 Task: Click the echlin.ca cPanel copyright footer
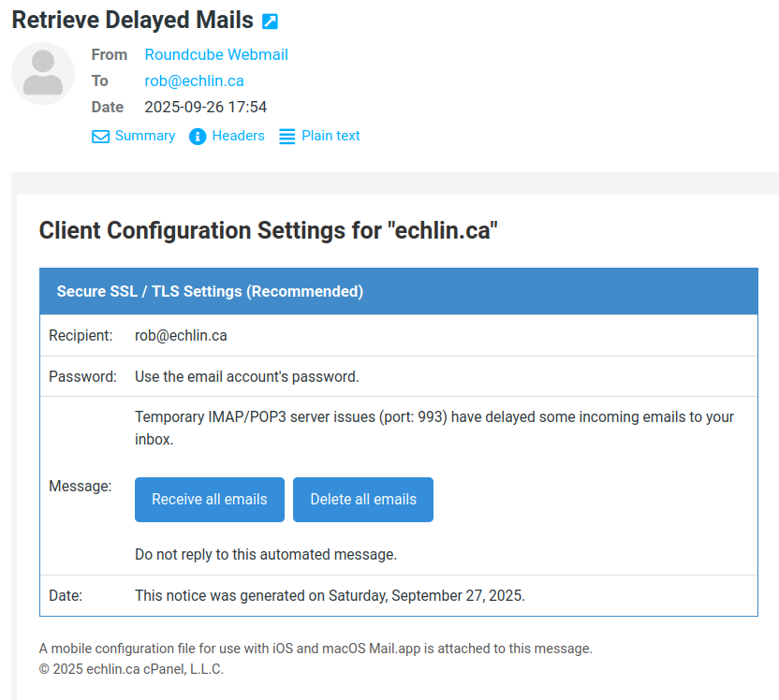[x=131, y=669]
